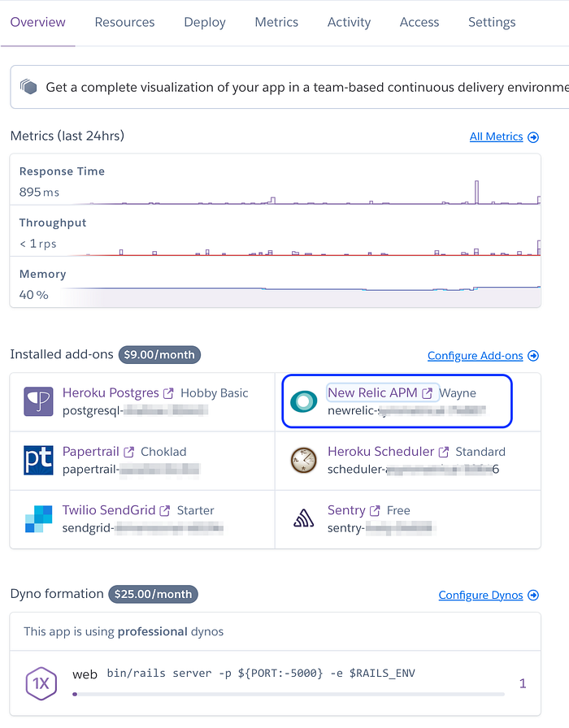Click the Heroku Postgres elephant logo
The height and width of the screenshot is (728, 569).
coord(38,401)
